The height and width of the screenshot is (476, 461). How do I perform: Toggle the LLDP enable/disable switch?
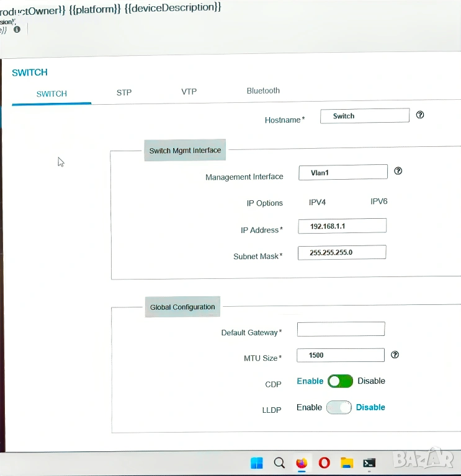click(339, 407)
